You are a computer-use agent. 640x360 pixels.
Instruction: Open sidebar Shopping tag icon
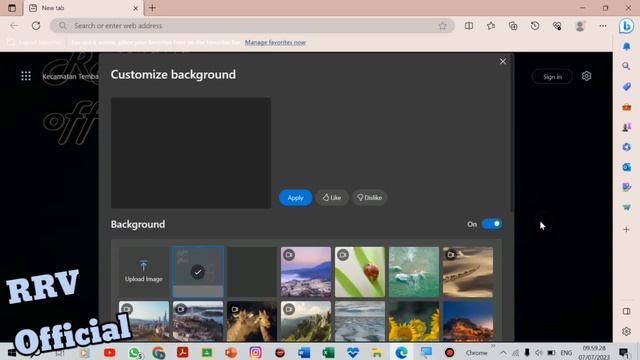627,87
